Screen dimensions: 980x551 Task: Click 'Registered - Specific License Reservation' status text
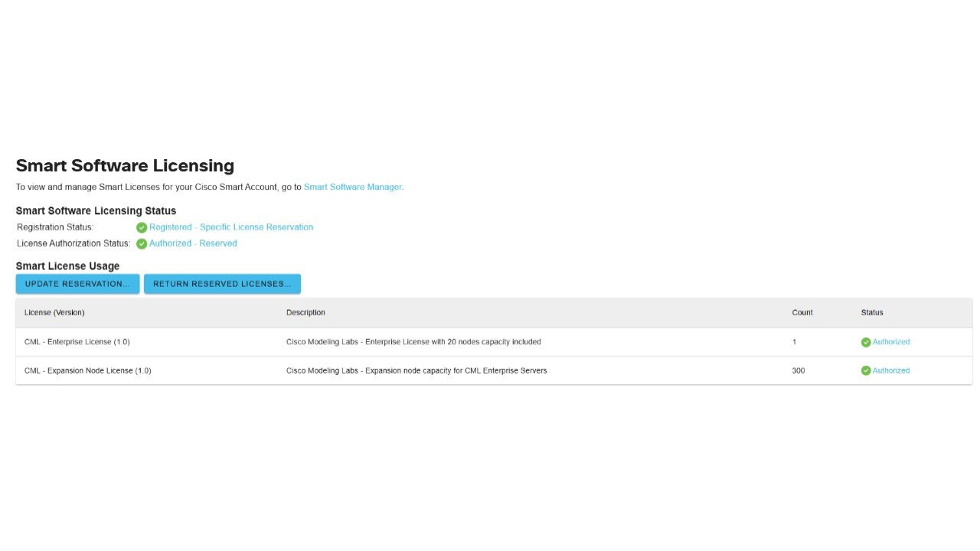tap(230, 227)
